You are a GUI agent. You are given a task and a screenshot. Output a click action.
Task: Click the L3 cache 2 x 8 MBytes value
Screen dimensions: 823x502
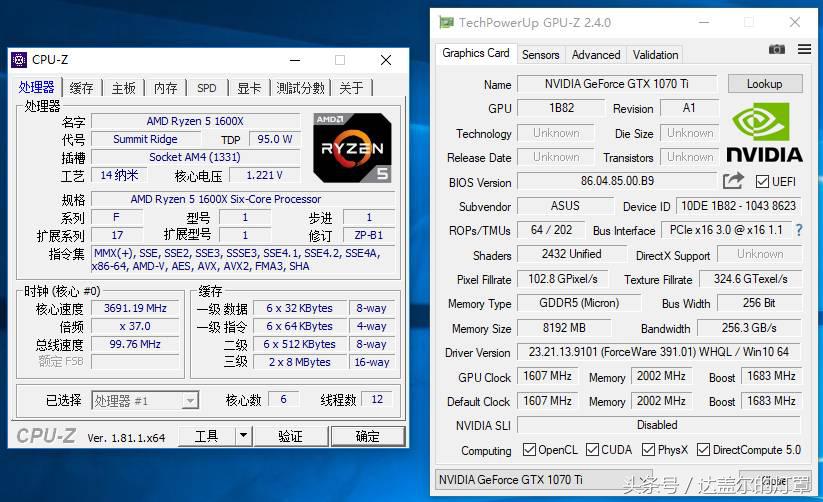(x=300, y=362)
